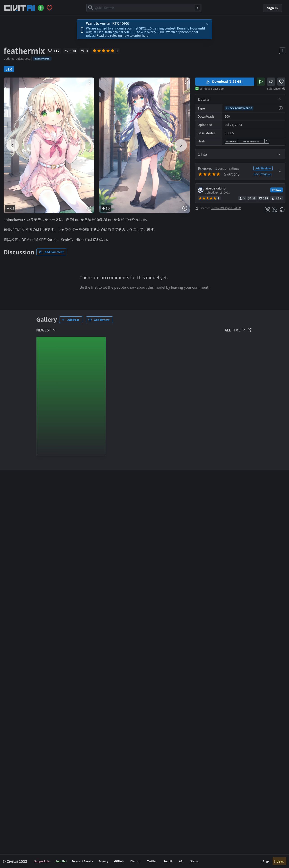Open the contest rules link in banner

[123, 36]
